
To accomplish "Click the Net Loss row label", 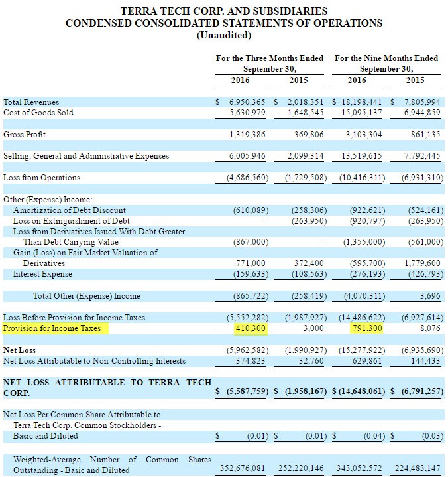I will 20,350.
